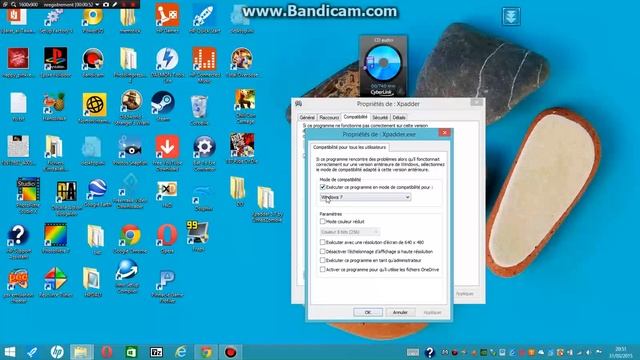Open the 7-Zip taskbar icon
Screen dimensions: 640x360
coord(156,352)
